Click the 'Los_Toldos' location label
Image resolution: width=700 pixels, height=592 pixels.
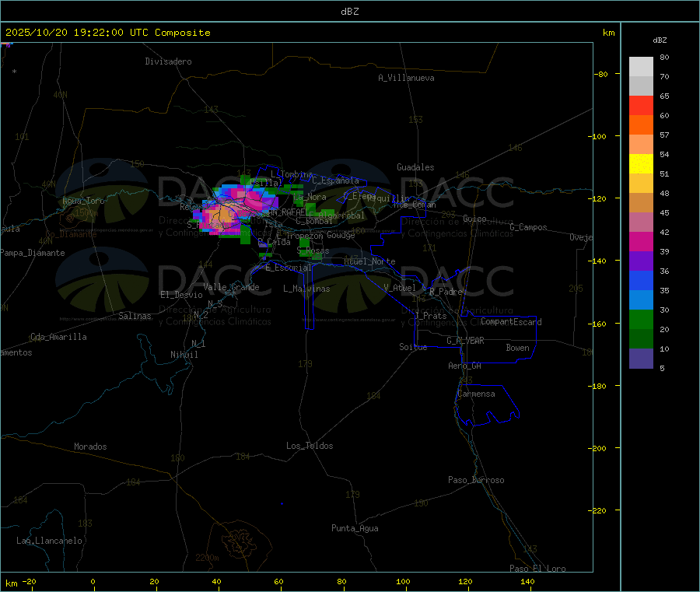coord(310,446)
